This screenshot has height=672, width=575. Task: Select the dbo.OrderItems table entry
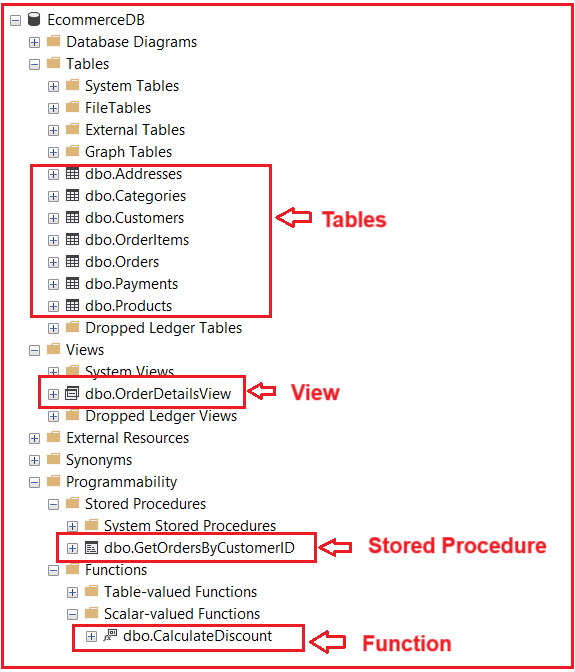[x=137, y=240]
